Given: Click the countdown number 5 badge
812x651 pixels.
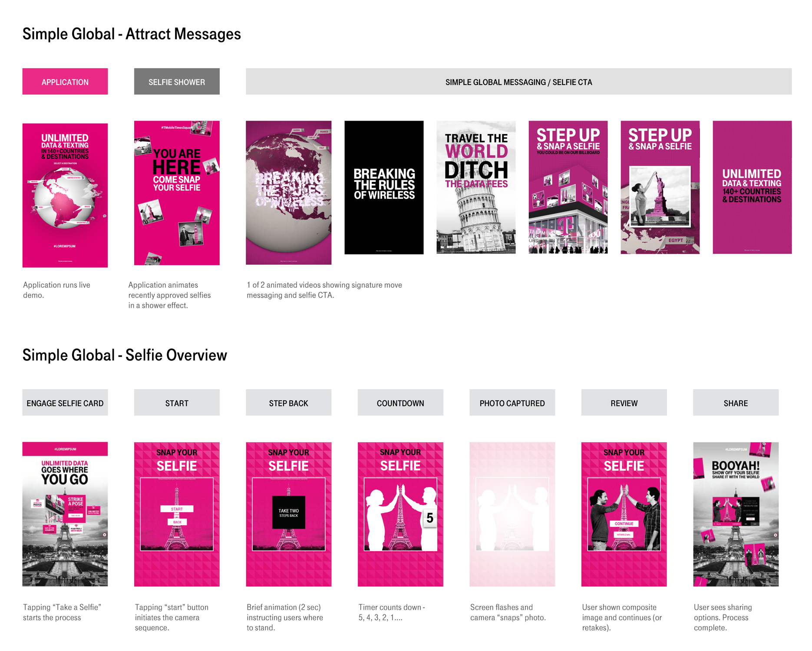Looking at the screenshot, I should tap(430, 518).
